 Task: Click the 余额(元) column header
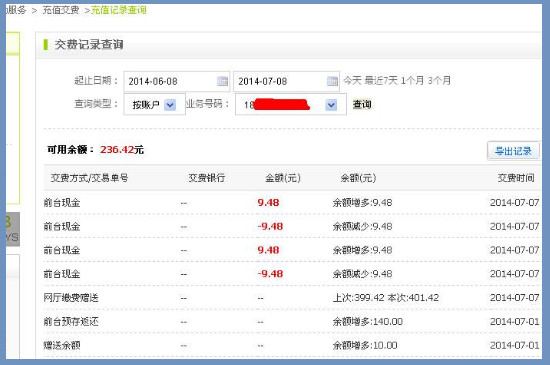point(358,178)
